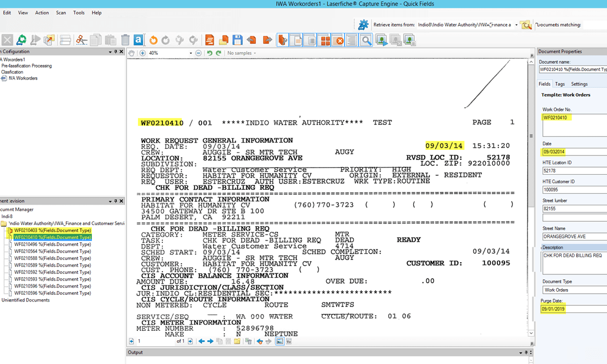The width and height of the screenshot is (607, 364).
Task: Select document WF0210403 in the revision tree
Action: (53, 230)
